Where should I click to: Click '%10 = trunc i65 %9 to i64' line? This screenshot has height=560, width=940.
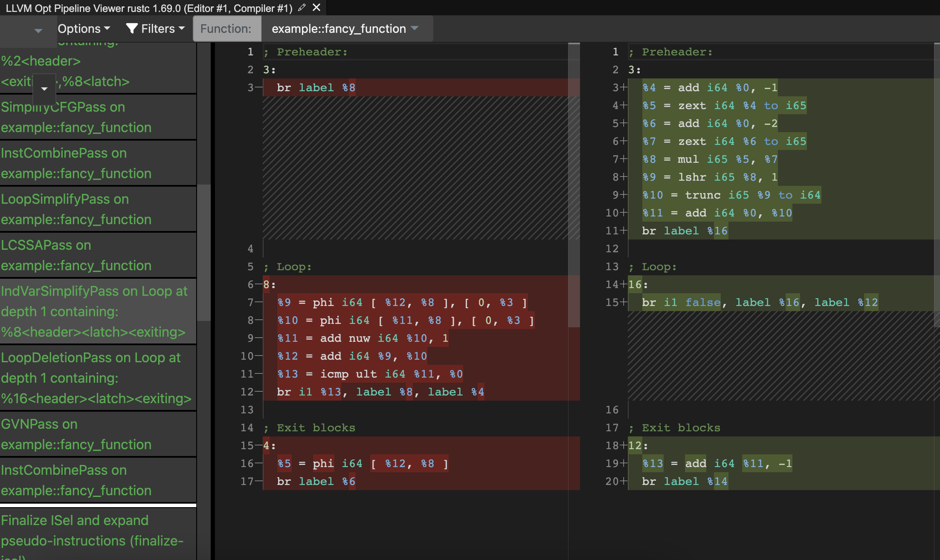pos(731,195)
